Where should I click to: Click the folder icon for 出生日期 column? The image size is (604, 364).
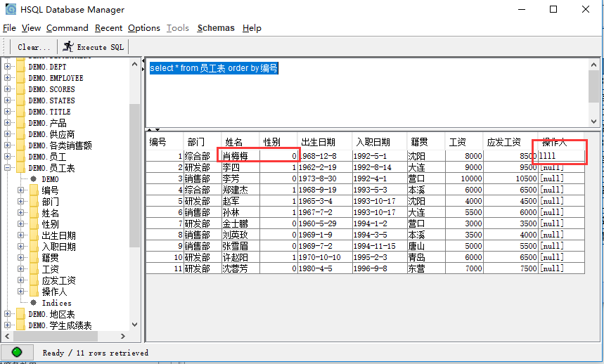[x=34, y=235]
